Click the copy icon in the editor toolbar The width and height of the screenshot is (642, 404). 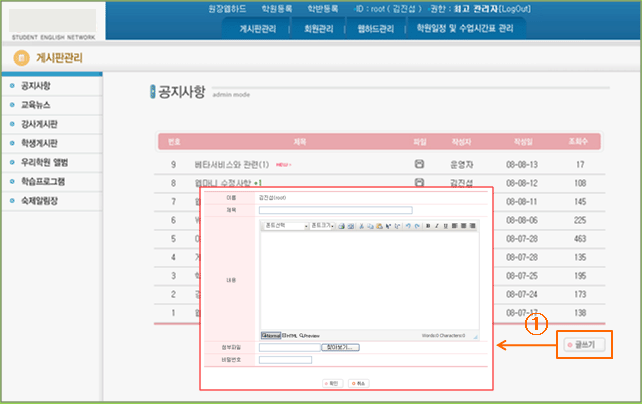point(370,226)
